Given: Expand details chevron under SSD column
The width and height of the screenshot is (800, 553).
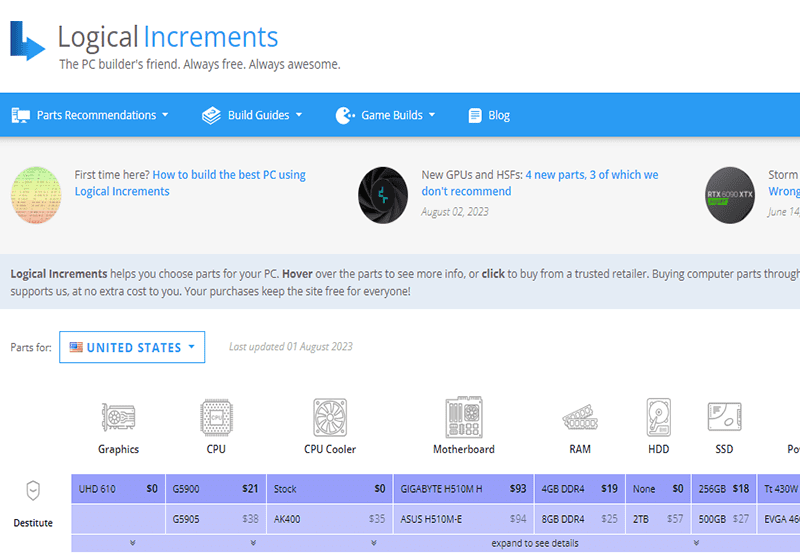Looking at the screenshot, I should [x=696, y=543].
